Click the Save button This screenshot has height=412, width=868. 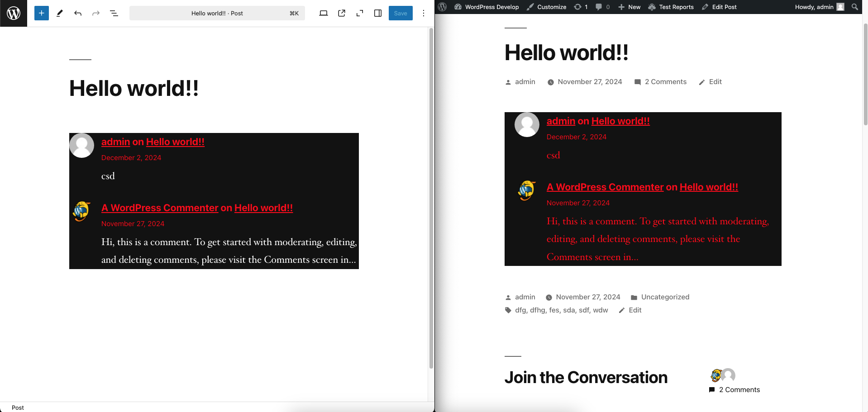coord(401,13)
